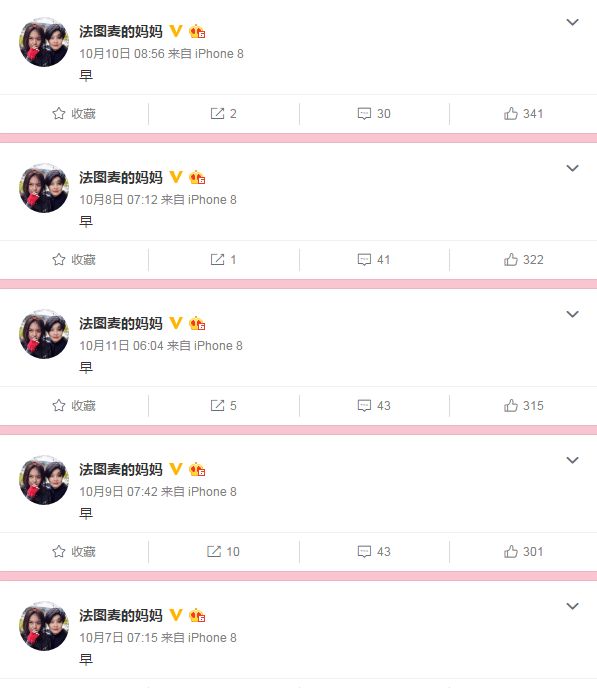
Task: Expand the options chevron on the 10月7日 post
Action: point(572,606)
